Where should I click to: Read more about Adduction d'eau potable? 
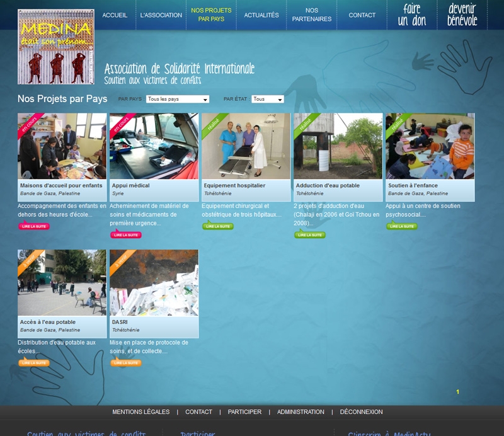[309, 235]
